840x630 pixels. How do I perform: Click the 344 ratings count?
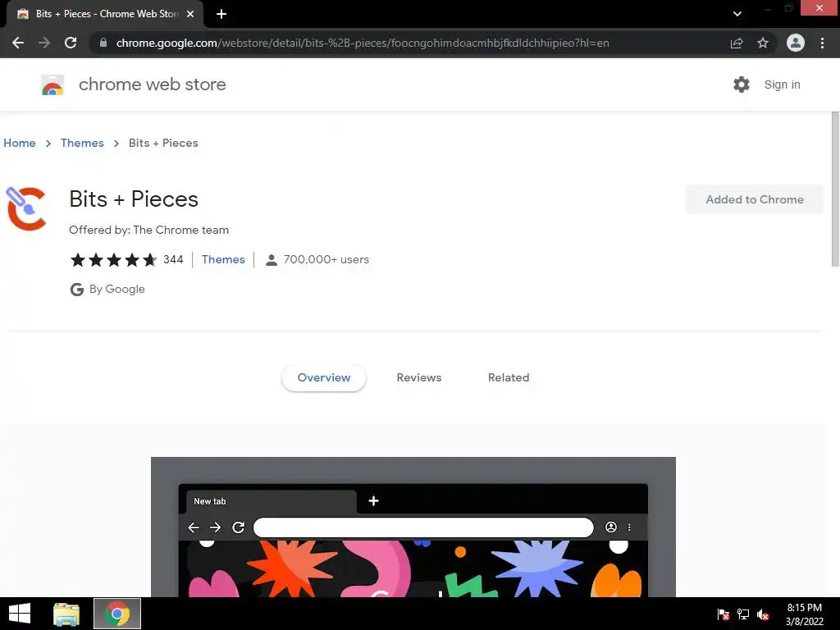pyautogui.click(x=173, y=260)
